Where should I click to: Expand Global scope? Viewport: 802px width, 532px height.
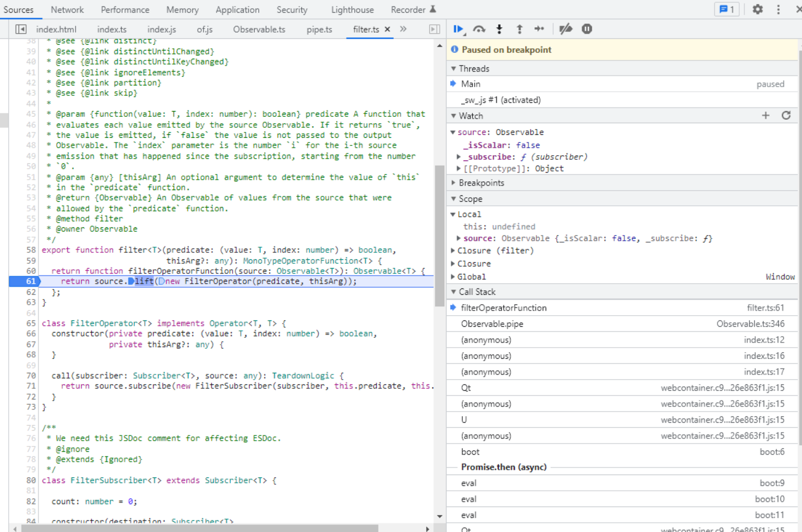[x=453, y=277]
